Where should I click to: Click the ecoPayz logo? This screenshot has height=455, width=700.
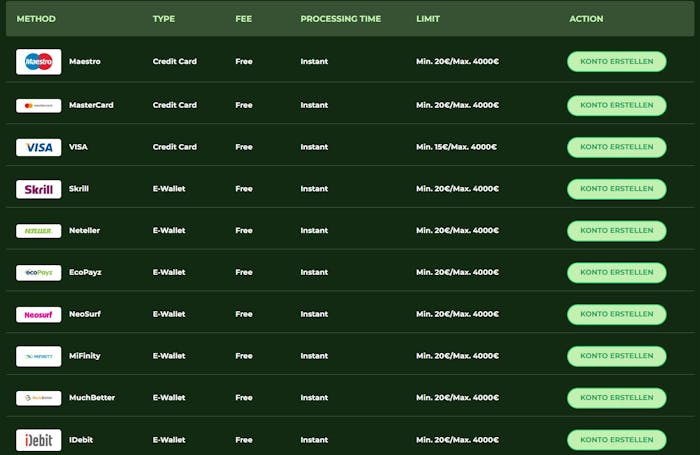pos(38,272)
